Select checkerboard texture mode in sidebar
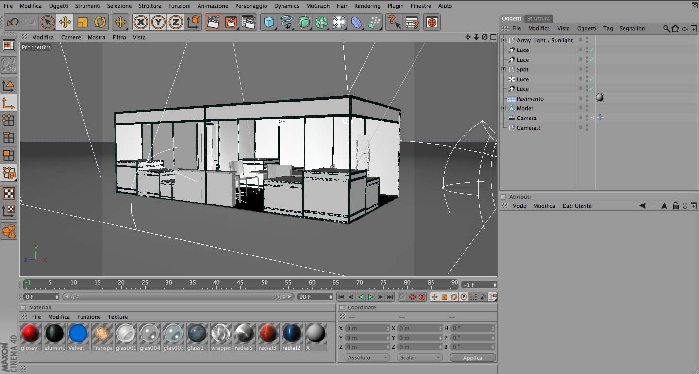This screenshot has width=699, height=374. (x=8, y=193)
